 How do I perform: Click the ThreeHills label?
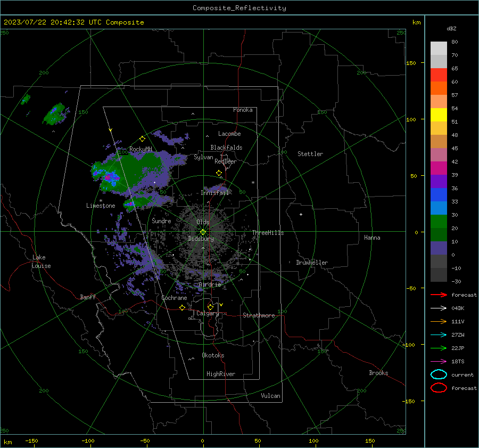pyautogui.click(x=268, y=233)
